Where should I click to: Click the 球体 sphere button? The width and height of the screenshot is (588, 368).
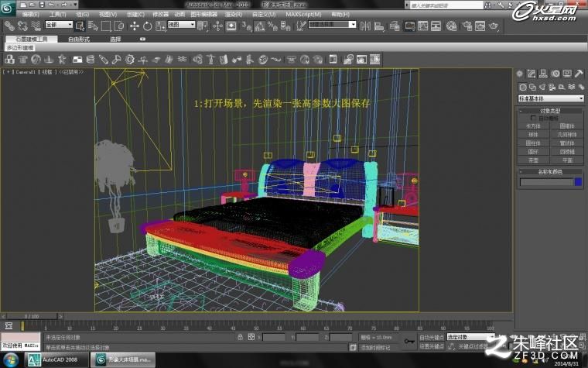[533, 135]
